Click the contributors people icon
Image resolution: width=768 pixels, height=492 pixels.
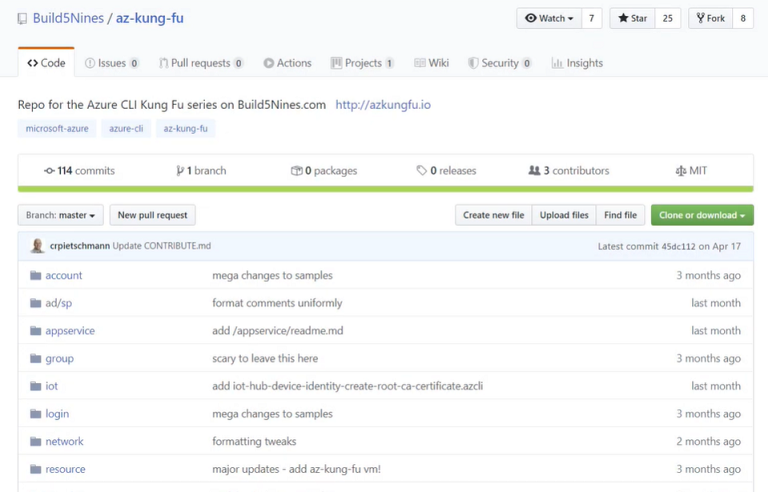(x=534, y=171)
